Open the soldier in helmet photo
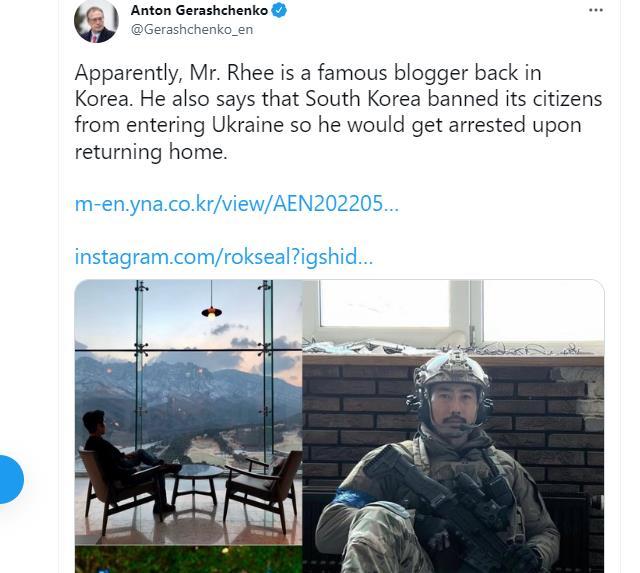640x573 pixels. 453,426
